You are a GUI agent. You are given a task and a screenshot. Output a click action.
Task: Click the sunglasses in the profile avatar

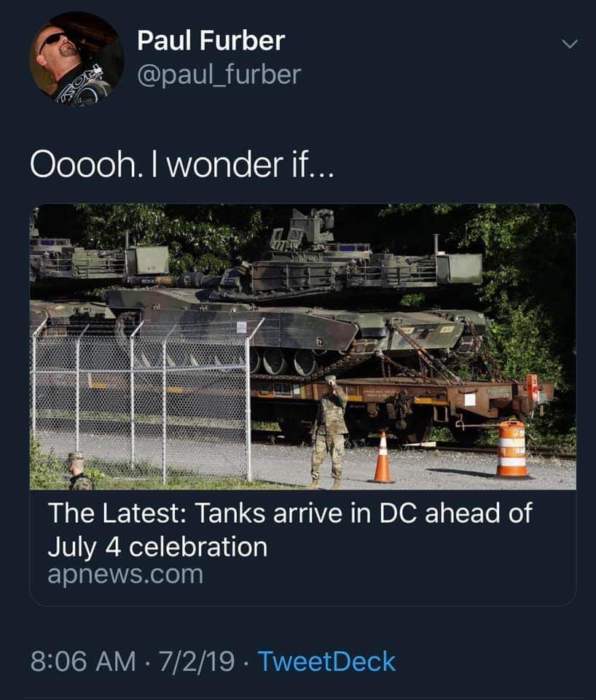53,41
